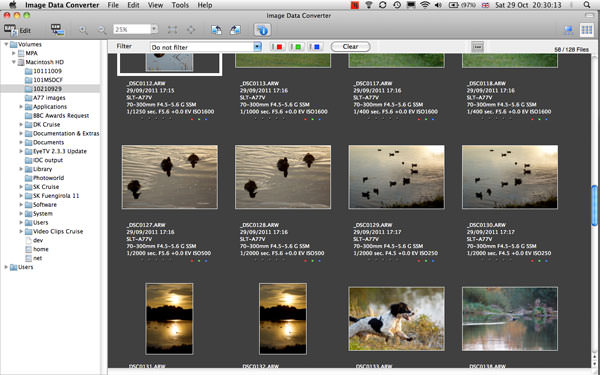Click the pan/move arrows toolbar icon
The height and width of the screenshot is (375, 600).
pyautogui.click(x=191, y=29)
